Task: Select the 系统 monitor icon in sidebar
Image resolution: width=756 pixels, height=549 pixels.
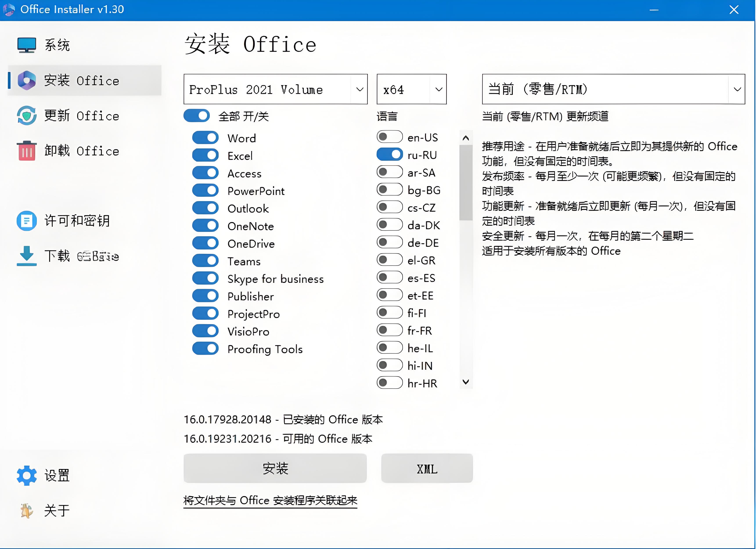Action: point(26,45)
